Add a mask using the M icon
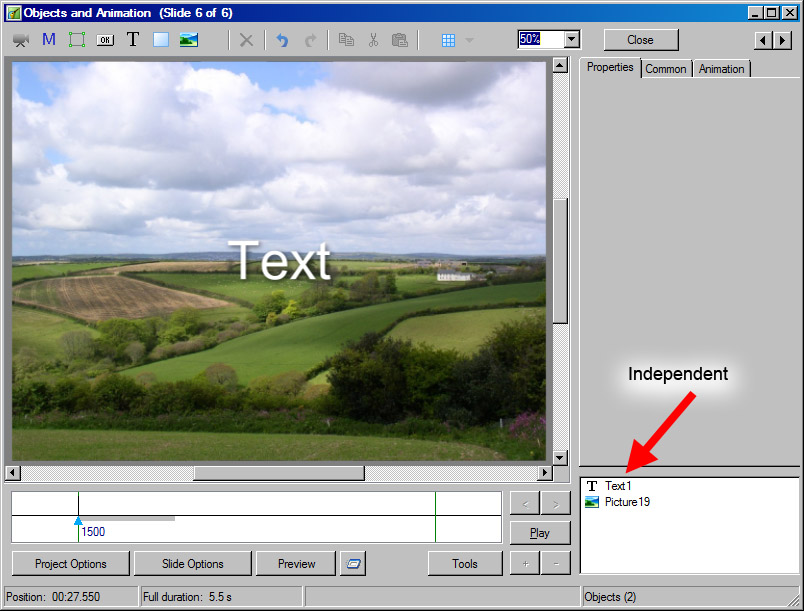This screenshot has width=804, height=611. click(x=49, y=40)
